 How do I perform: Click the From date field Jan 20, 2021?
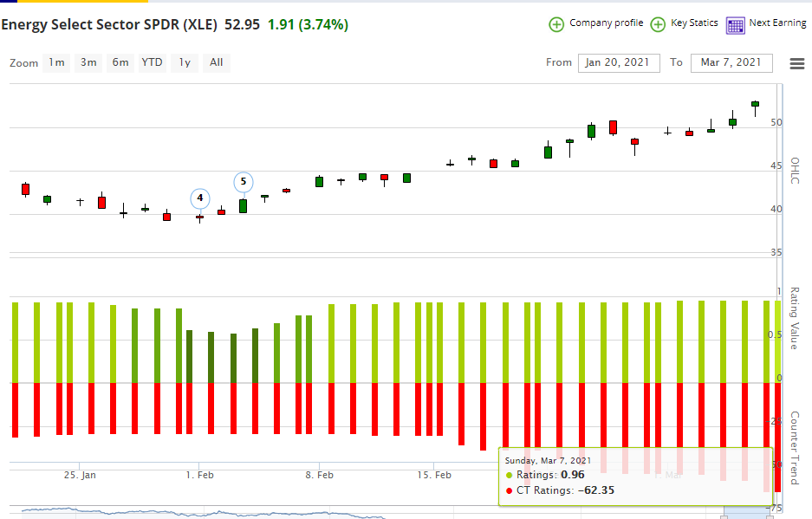(619, 62)
